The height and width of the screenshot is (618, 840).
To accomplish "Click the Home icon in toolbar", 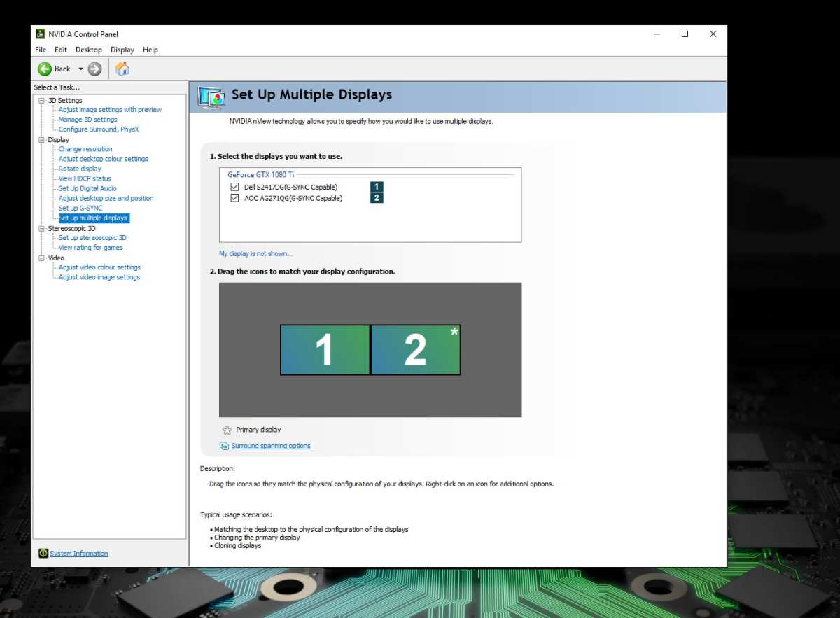I will pyautogui.click(x=122, y=69).
